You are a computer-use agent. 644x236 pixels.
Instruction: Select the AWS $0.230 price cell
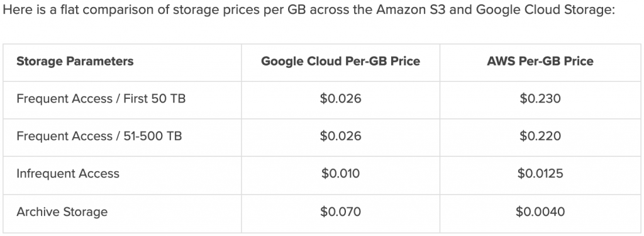(540, 99)
